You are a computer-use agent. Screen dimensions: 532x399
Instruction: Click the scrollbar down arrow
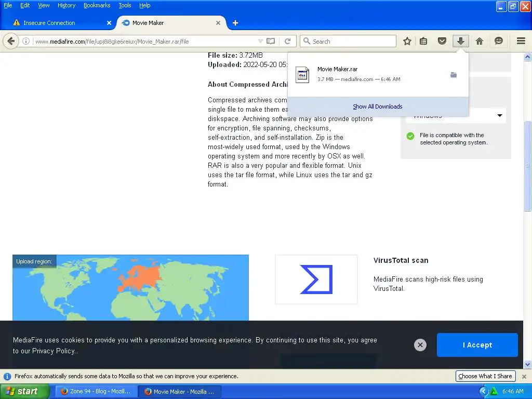[x=528, y=364]
